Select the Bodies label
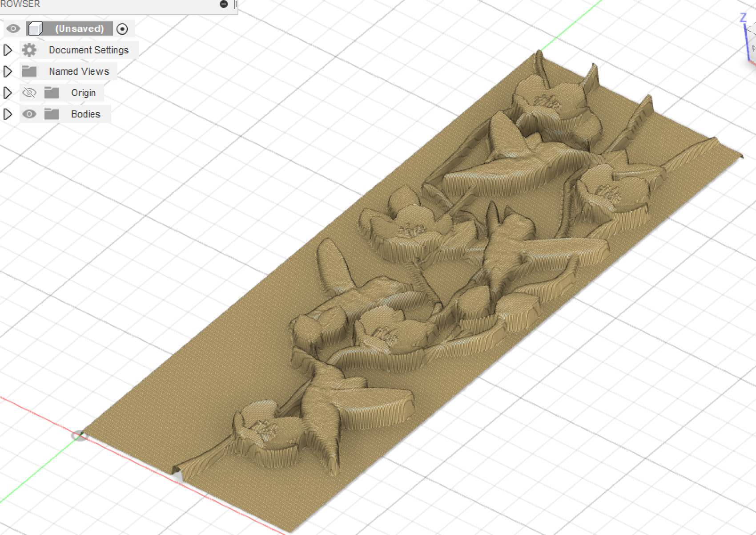This screenshot has height=535, width=756. [x=86, y=114]
